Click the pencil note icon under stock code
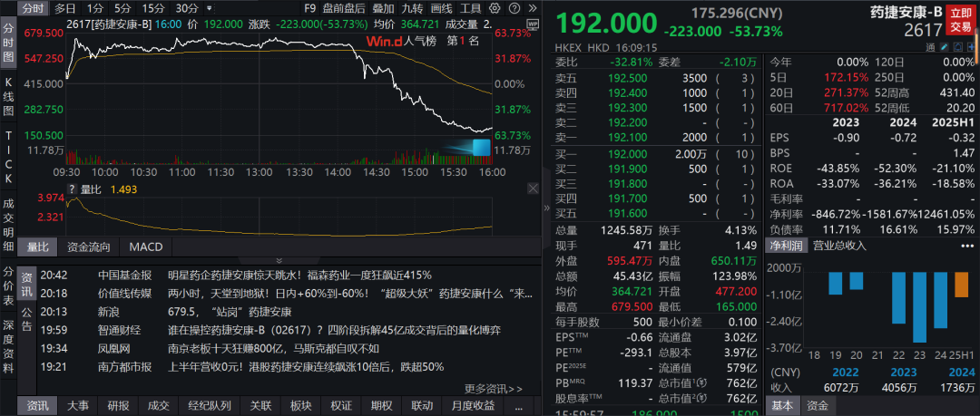This screenshot has height=416, width=980. [946, 47]
